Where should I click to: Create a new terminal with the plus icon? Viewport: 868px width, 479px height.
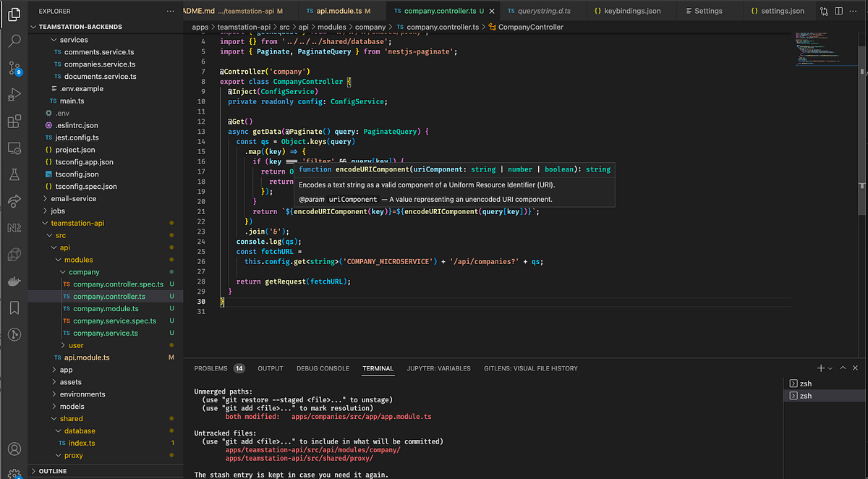(x=820, y=368)
